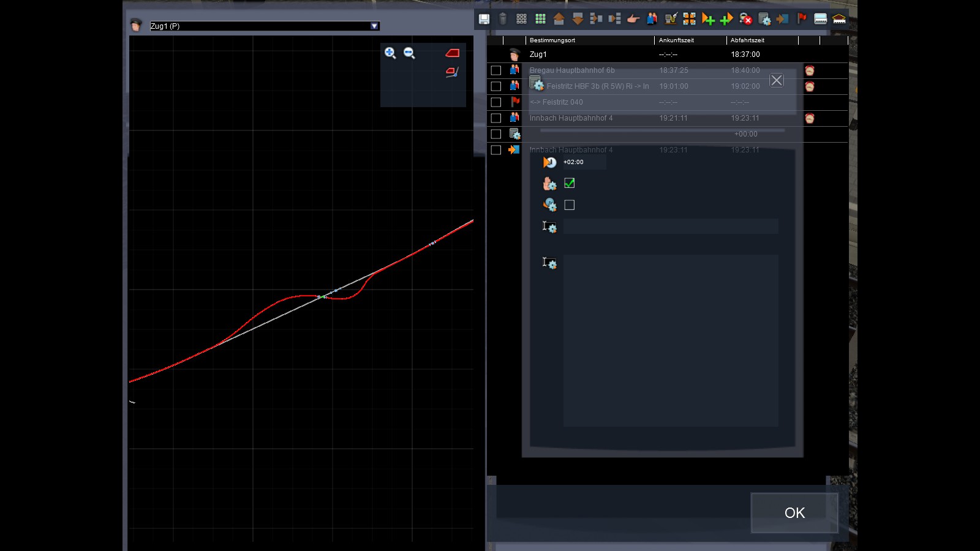Click the orange down-arrow move icon
The height and width of the screenshot is (551, 980).
[x=578, y=19]
